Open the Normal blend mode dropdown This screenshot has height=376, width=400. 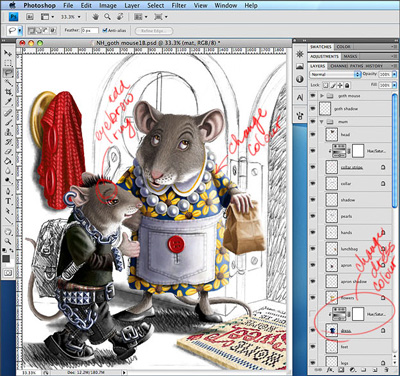pyautogui.click(x=335, y=74)
